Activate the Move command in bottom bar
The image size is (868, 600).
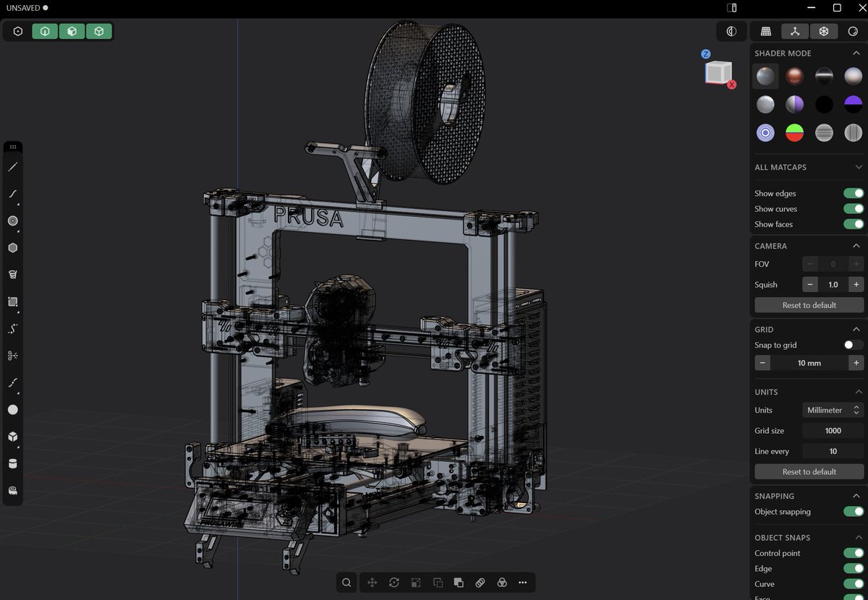tap(372, 583)
